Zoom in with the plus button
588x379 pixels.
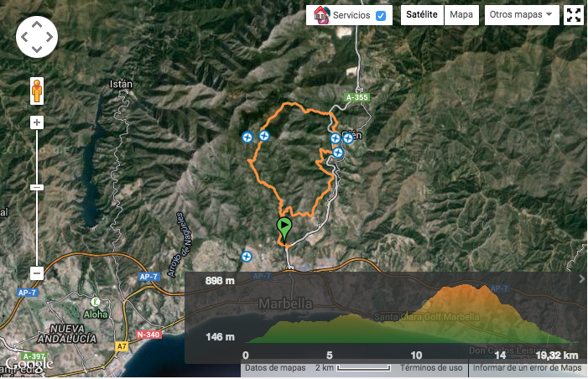[37, 122]
